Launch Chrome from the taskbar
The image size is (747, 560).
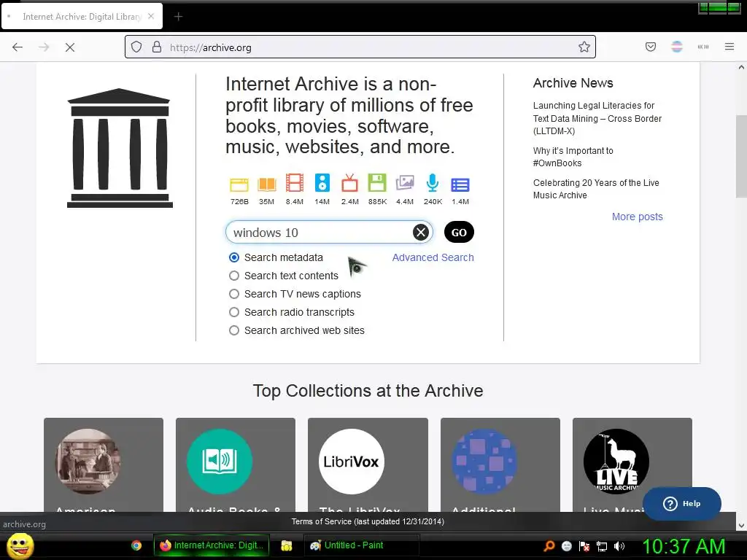click(136, 545)
